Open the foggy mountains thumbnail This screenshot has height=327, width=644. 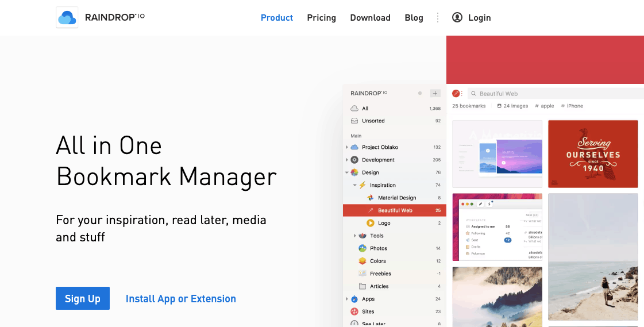point(498,297)
